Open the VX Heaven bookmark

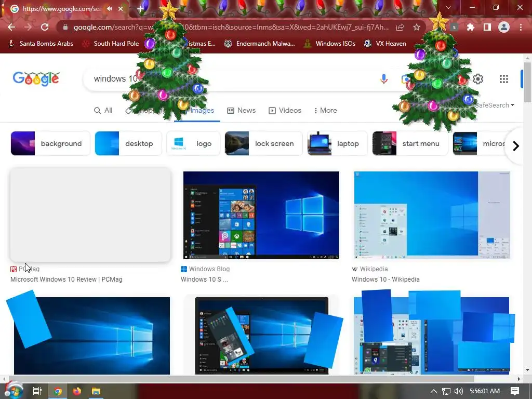(385, 44)
